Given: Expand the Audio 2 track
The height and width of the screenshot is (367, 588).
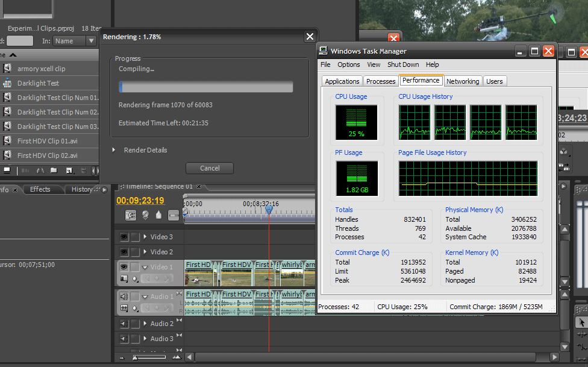Looking at the screenshot, I should (145, 324).
